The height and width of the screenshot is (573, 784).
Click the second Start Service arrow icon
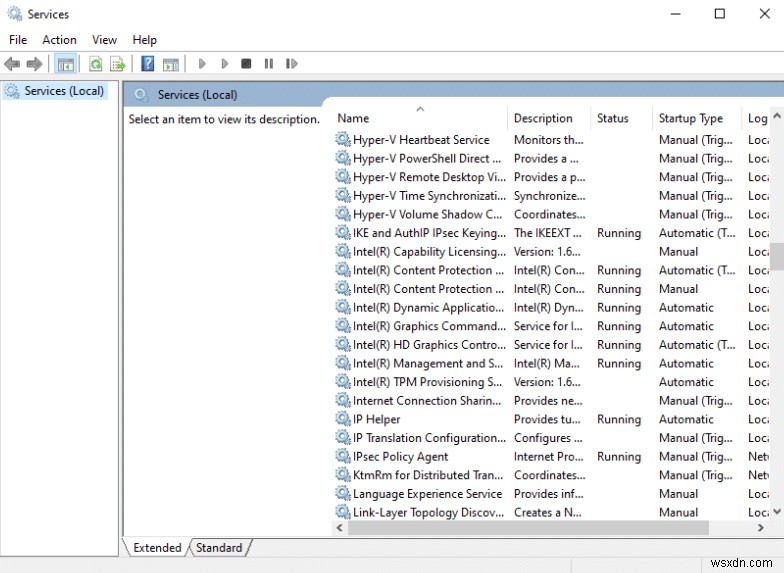click(224, 64)
